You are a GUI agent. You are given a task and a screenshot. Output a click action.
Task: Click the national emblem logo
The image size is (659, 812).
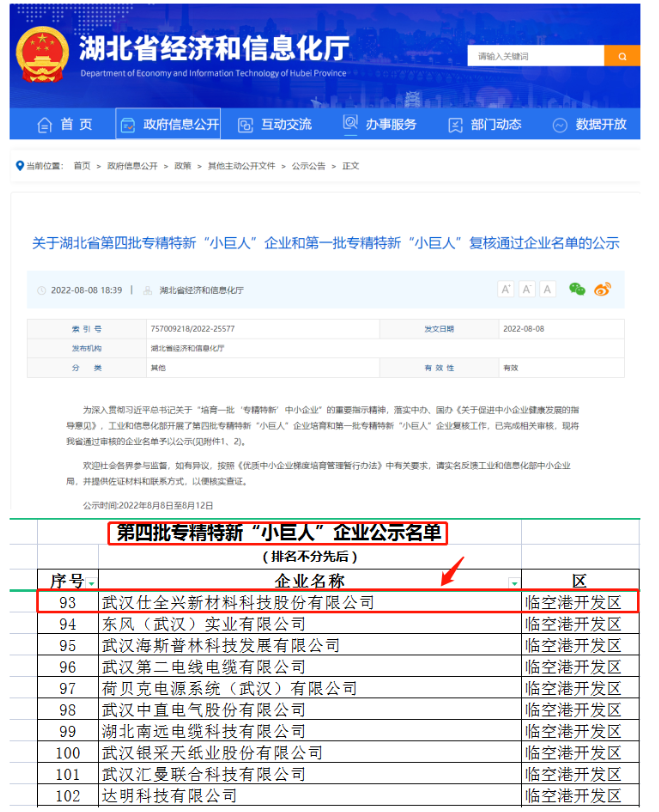(42, 55)
